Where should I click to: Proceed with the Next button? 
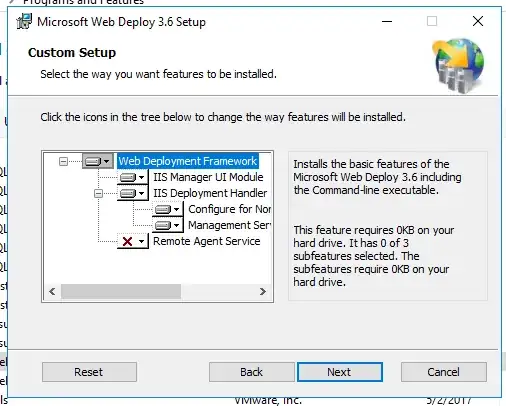(340, 372)
